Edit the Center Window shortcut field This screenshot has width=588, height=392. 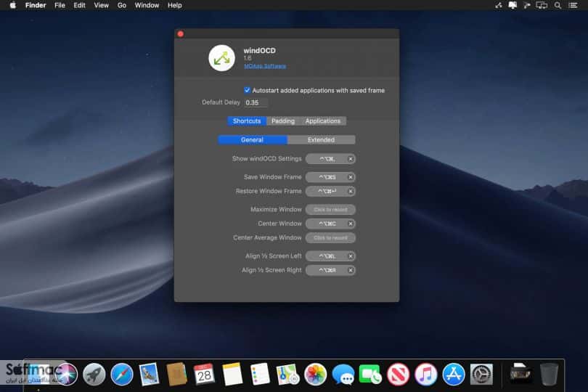point(330,224)
